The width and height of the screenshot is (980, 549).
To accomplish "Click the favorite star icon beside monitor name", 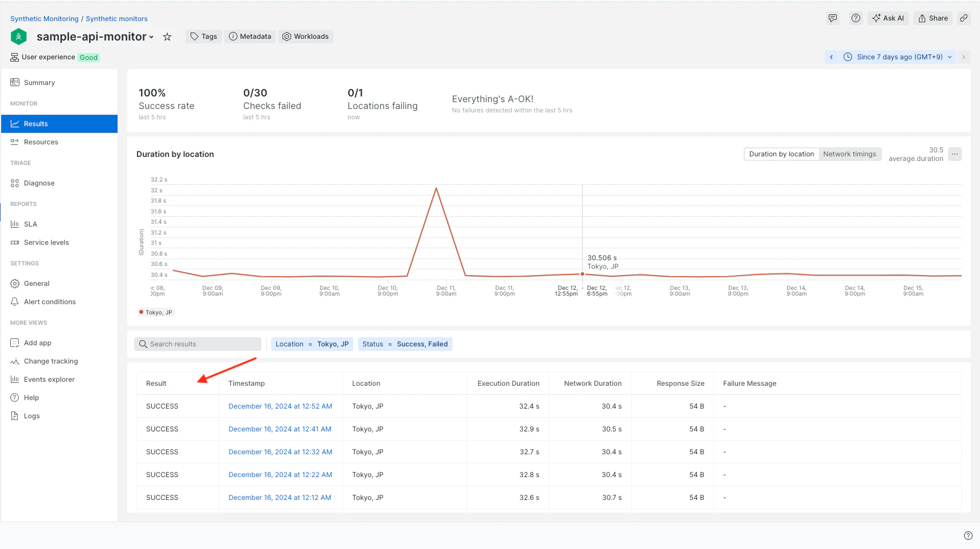I will (x=167, y=37).
